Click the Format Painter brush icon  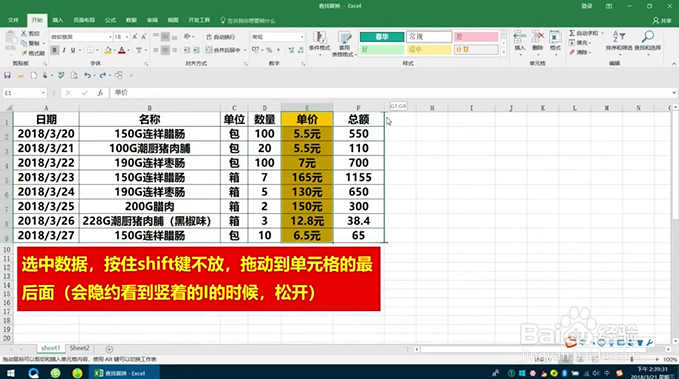coord(24,53)
